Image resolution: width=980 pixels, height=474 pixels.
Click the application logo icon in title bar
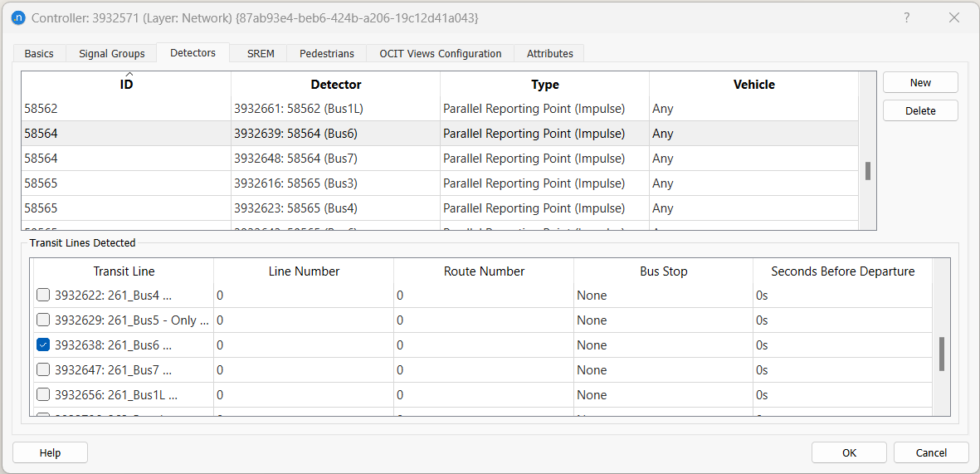(x=18, y=17)
